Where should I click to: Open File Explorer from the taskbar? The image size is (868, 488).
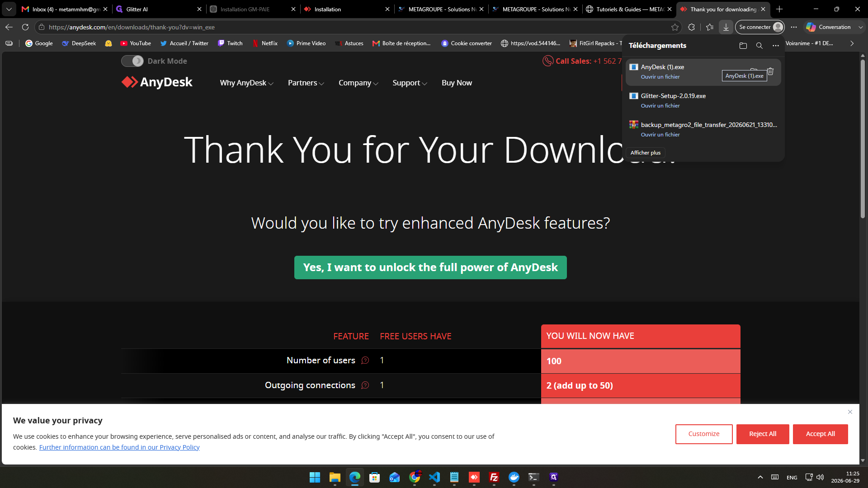click(335, 477)
